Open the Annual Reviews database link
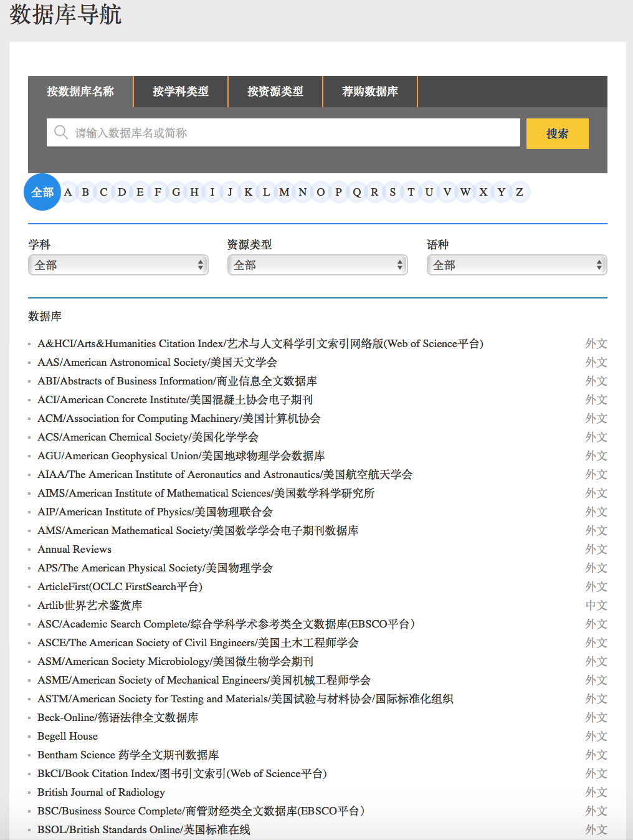 click(75, 549)
